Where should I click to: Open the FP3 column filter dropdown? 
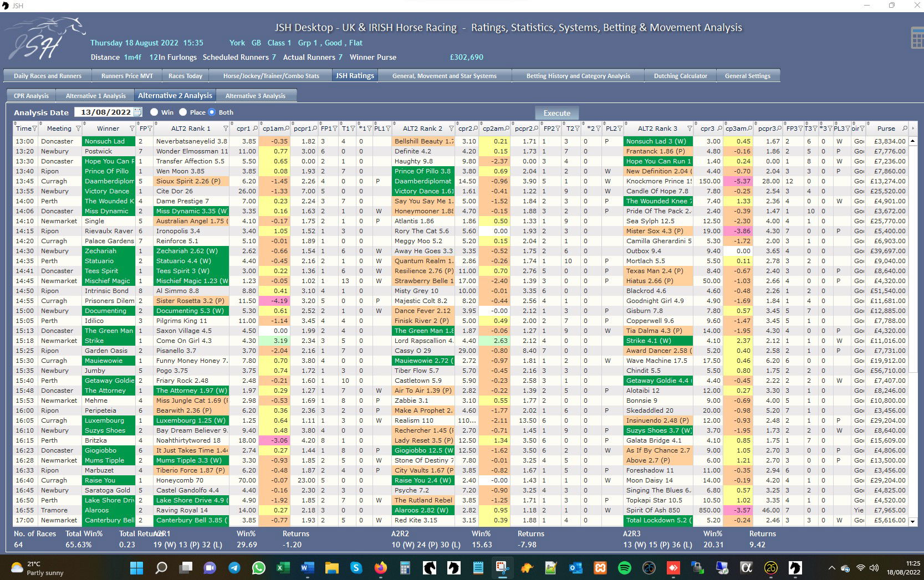pyautogui.click(x=800, y=129)
